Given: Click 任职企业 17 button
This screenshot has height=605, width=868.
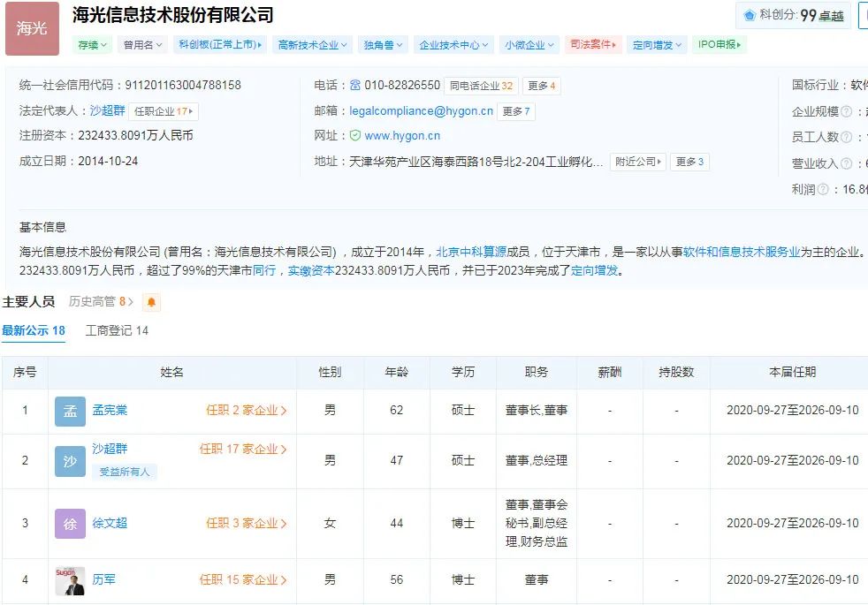Looking at the screenshot, I should coord(164,111).
